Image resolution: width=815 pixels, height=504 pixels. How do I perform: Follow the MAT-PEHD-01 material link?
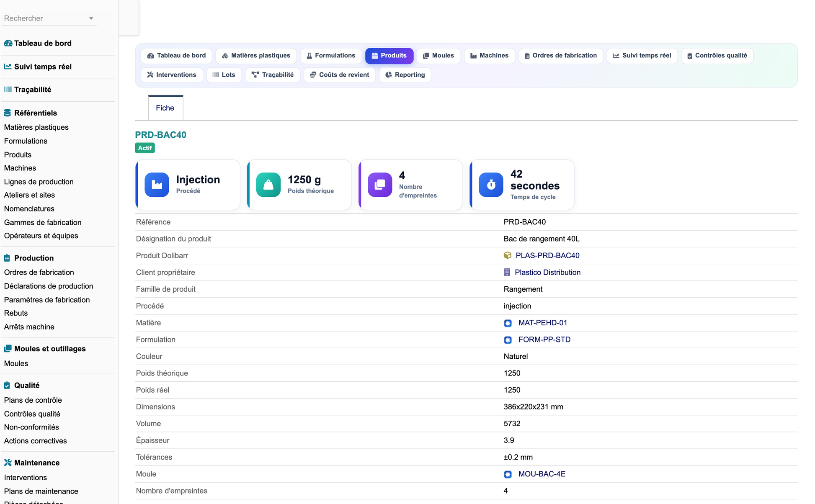click(x=543, y=323)
